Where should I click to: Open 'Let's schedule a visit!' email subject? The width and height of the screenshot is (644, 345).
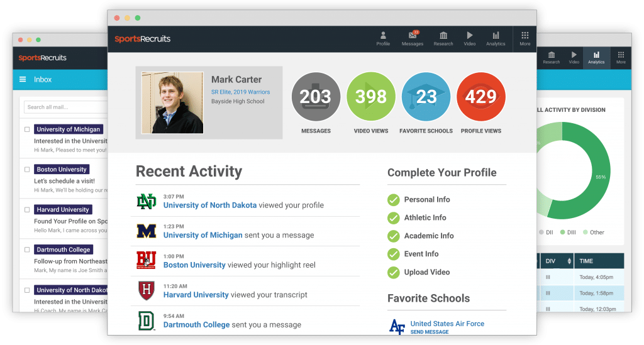coord(64,181)
